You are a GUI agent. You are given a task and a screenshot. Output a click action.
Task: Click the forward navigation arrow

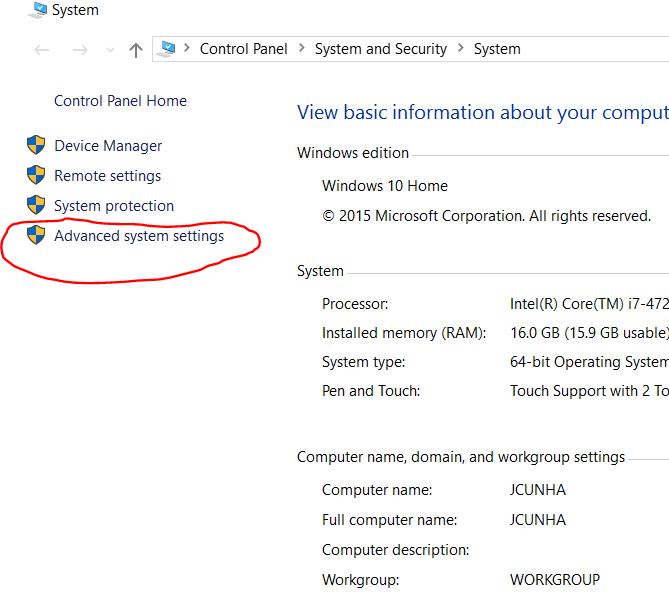coord(80,50)
